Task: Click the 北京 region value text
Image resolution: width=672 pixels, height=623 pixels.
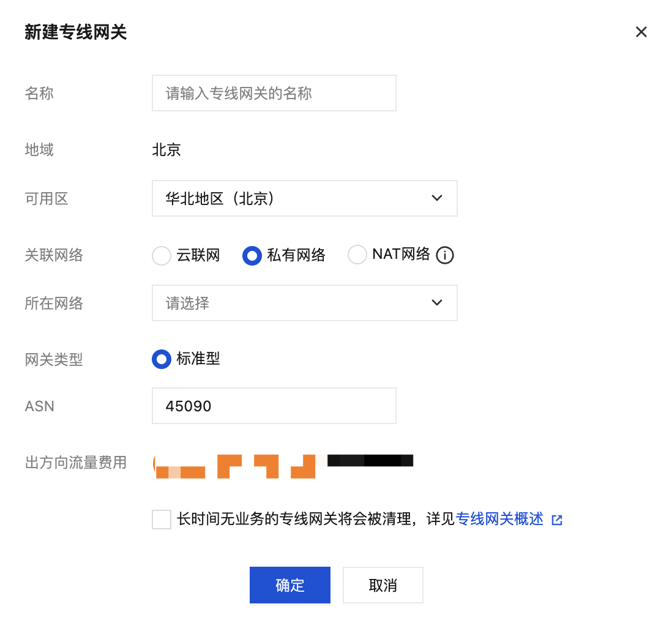Action: [x=166, y=150]
